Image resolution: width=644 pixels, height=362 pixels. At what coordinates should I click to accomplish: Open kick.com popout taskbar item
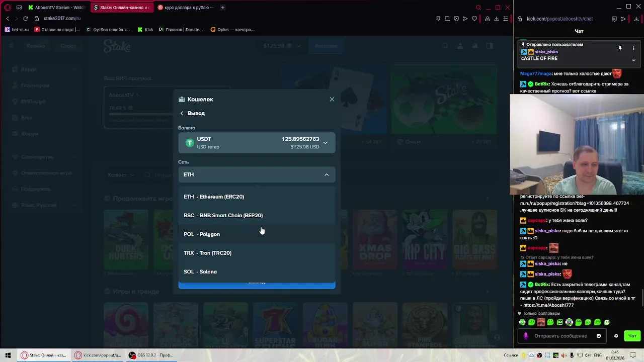pos(98,355)
